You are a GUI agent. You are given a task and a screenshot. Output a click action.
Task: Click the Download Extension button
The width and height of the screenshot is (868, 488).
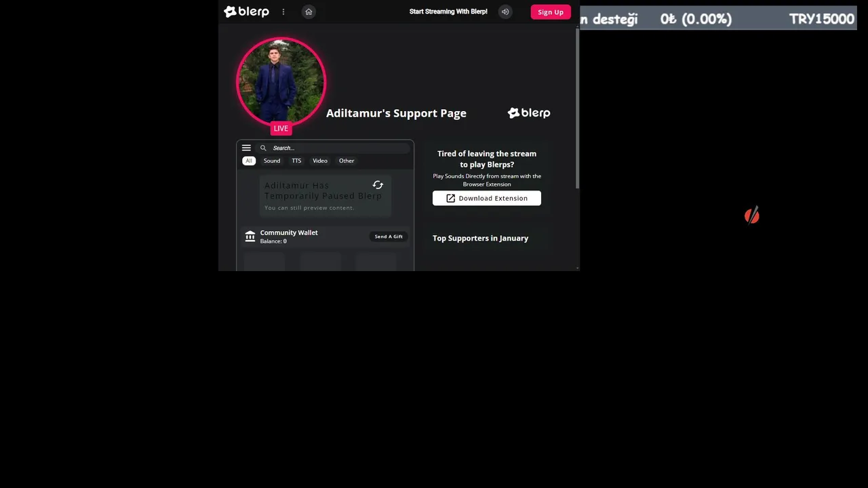coord(487,198)
